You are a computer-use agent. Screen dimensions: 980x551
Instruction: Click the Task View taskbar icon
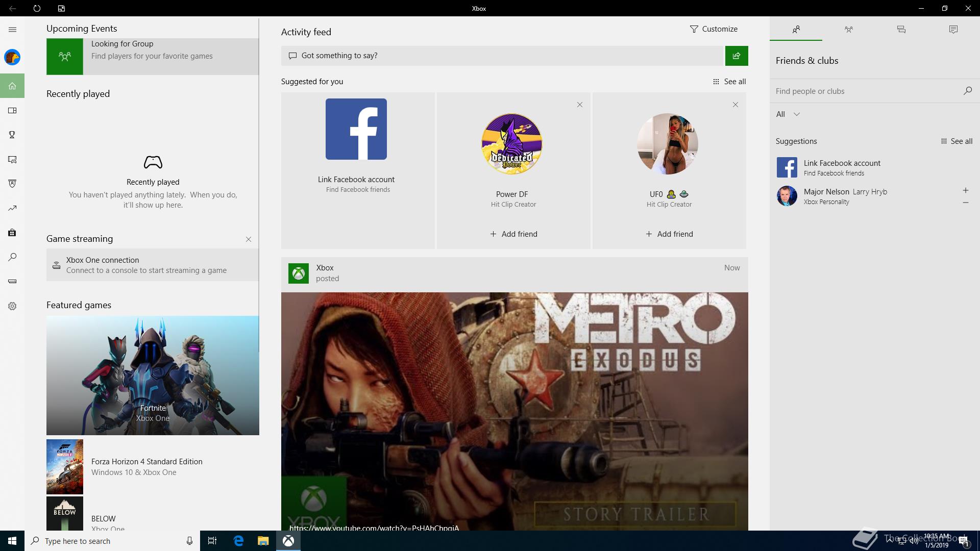[212, 541]
